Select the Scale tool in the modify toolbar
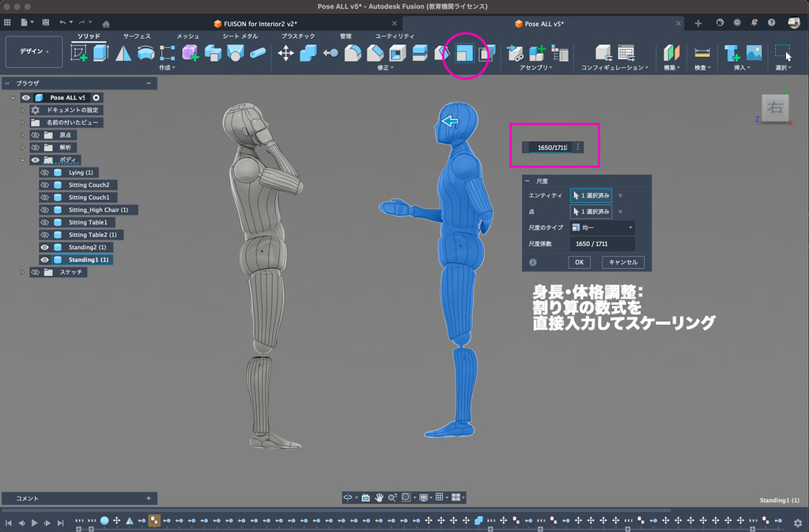 pyautogui.click(x=464, y=53)
